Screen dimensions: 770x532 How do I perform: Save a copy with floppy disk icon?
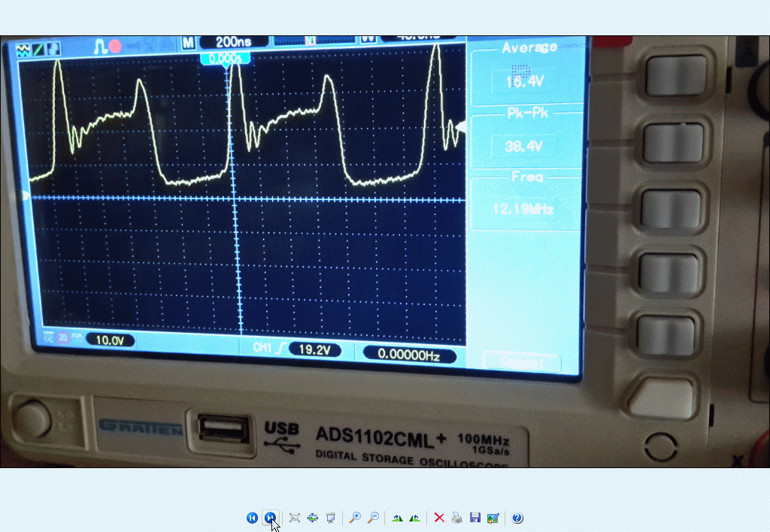474,518
